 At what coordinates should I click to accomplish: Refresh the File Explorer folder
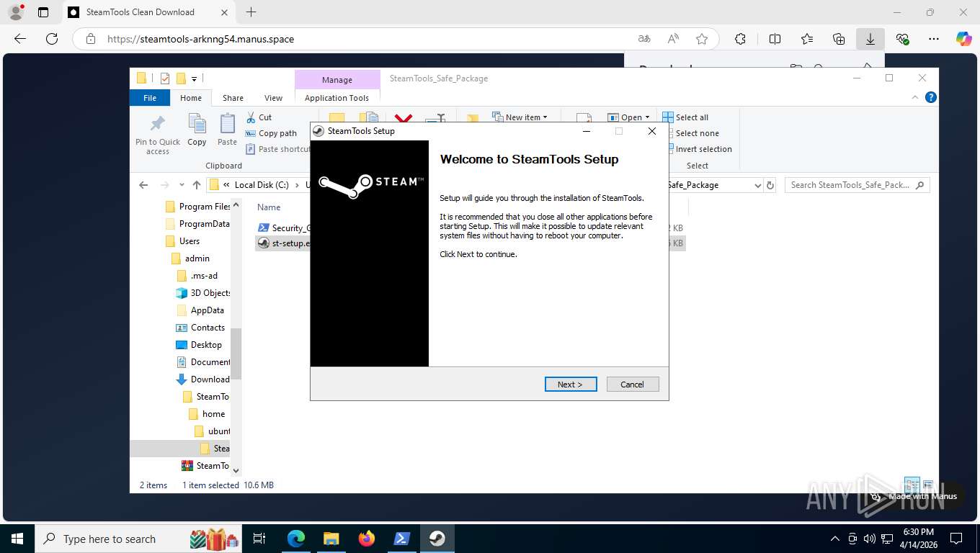tap(770, 185)
